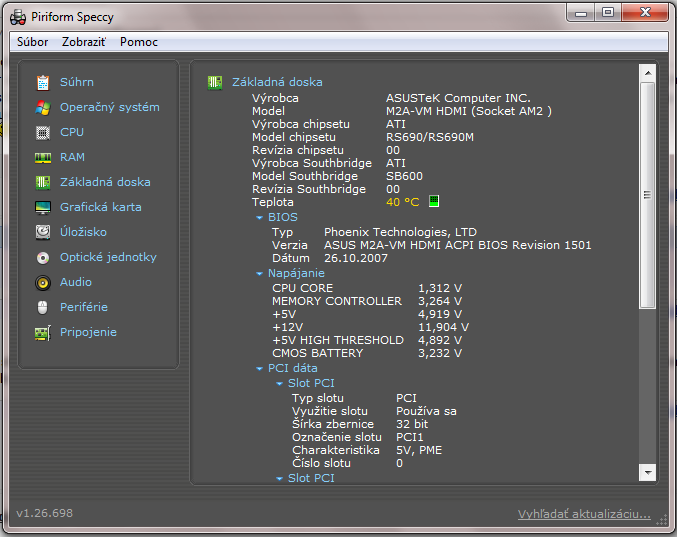The width and height of the screenshot is (677, 537).
Task: Click the RAM module icon
Action: pos(43,158)
